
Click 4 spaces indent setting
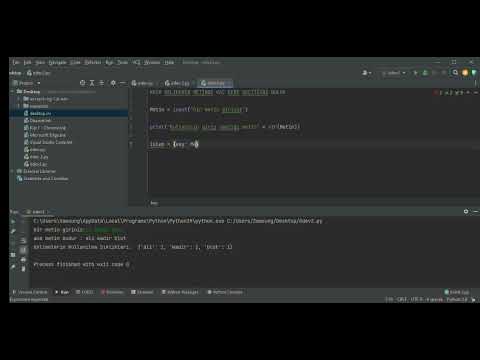click(x=435, y=299)
